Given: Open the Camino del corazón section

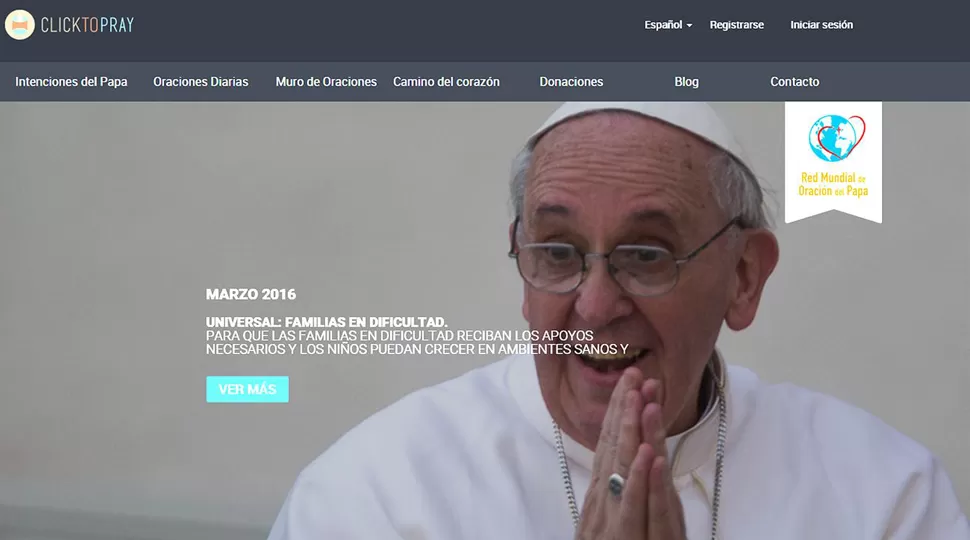Looking at the screenshot, I should point(446,82).
